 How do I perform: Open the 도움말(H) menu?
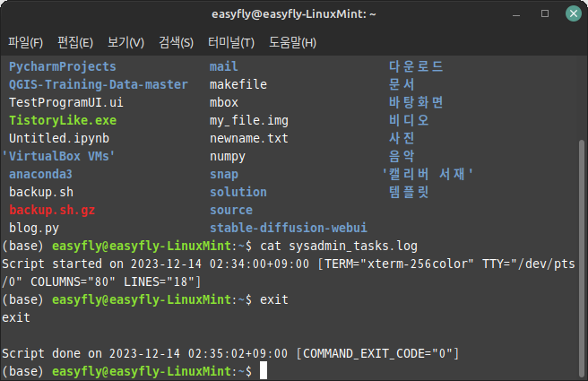(x=292, y=42)
